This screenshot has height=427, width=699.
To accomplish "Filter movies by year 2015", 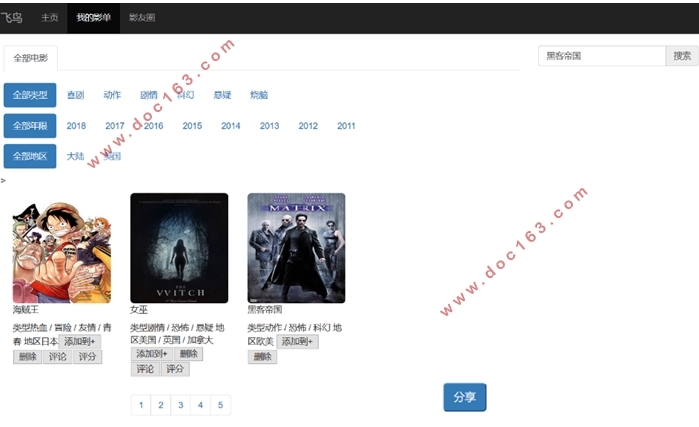I will click(x=192, y=126).
